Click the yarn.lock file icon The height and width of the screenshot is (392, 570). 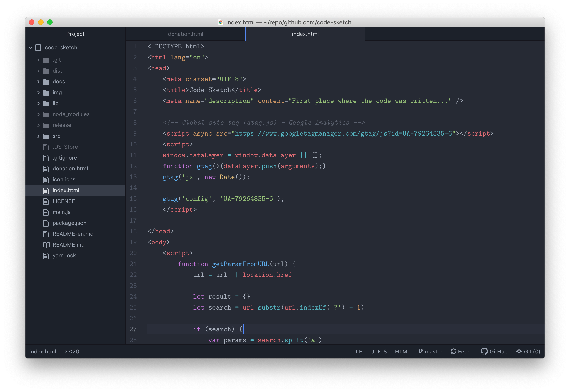[46, 256]
